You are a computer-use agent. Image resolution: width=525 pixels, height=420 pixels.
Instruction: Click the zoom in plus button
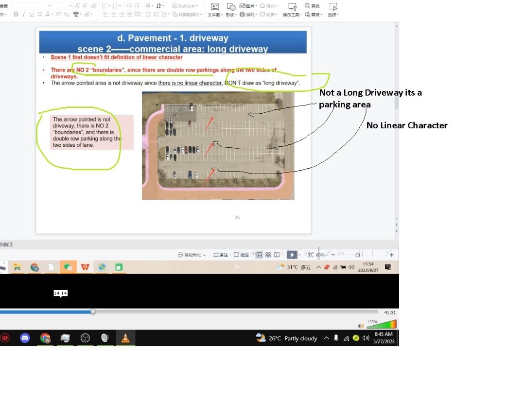[392, 255]
